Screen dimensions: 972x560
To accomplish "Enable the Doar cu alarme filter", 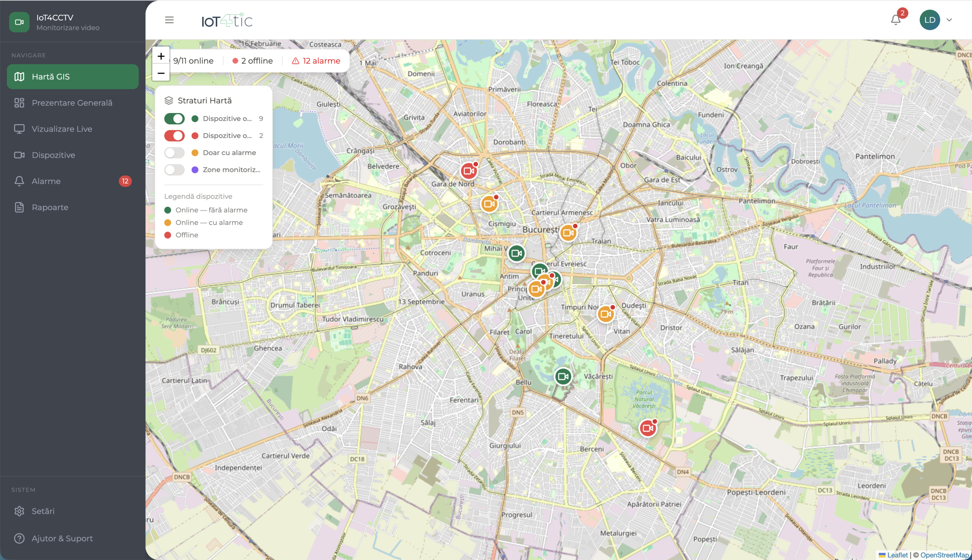I will [x=174, y=153].
